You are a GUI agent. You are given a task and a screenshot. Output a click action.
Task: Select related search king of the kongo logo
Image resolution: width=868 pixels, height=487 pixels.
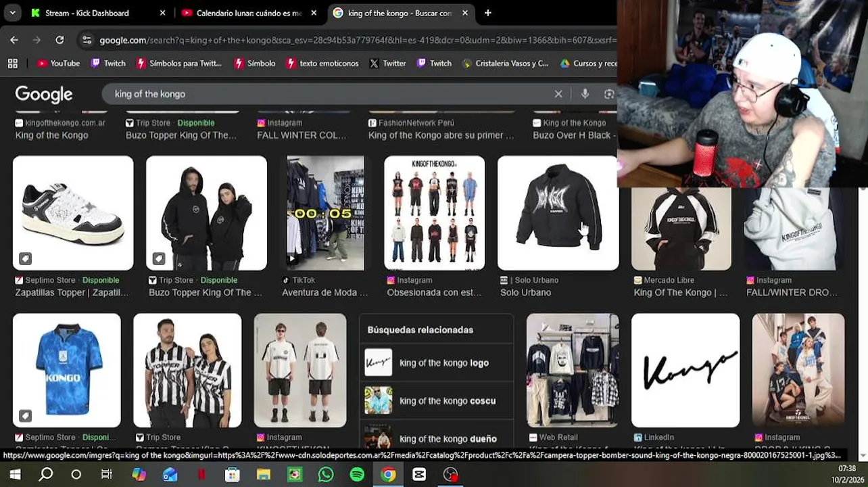point(436,363)
